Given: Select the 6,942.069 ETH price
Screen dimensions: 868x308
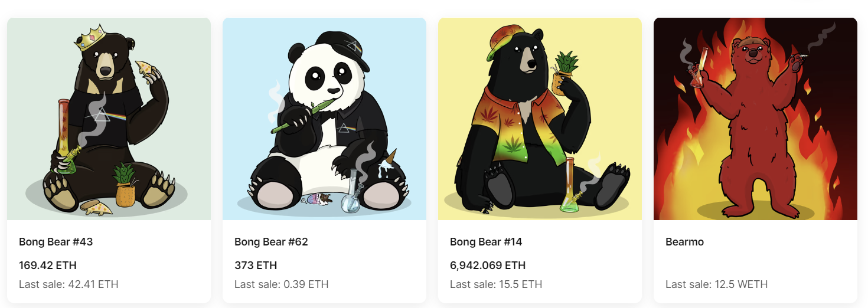Looking at the screenshot, I should click(488, 266).
